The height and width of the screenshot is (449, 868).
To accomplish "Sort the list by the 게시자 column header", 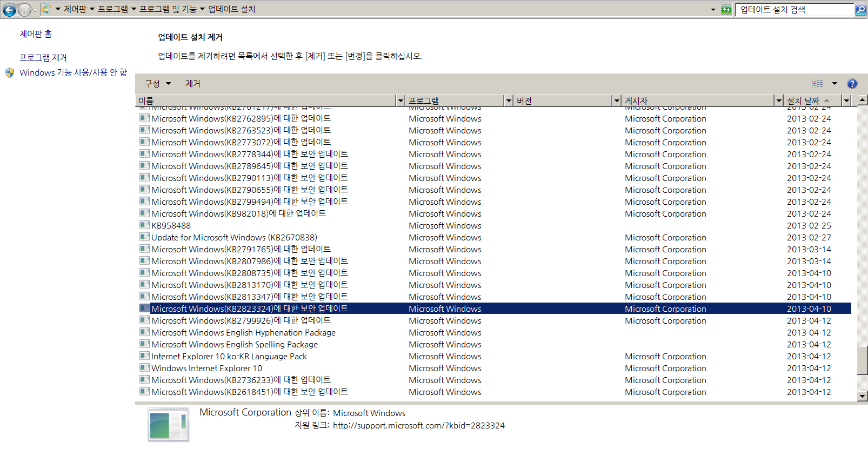I will tap(698, 100).
